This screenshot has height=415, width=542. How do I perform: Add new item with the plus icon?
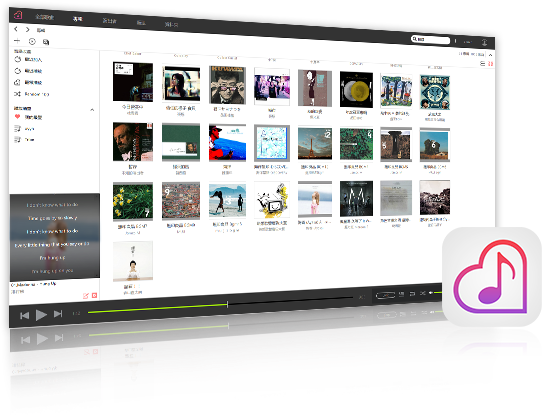pos(17,41)
